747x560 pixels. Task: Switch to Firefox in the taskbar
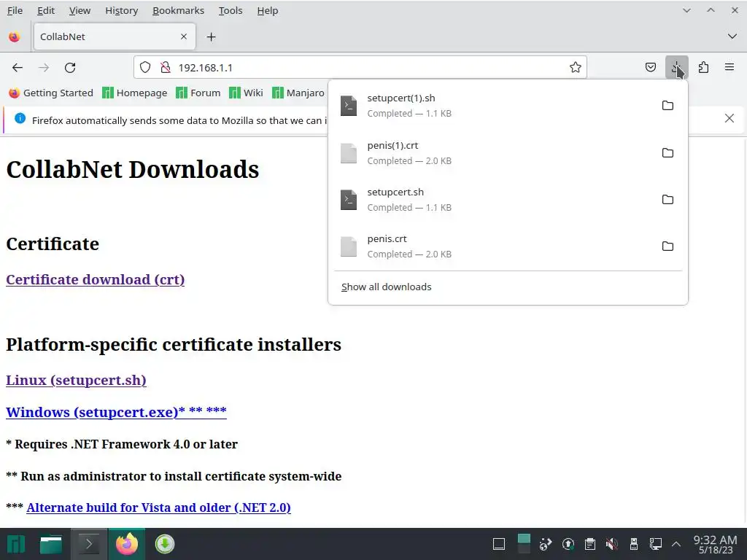click(127, 544)
